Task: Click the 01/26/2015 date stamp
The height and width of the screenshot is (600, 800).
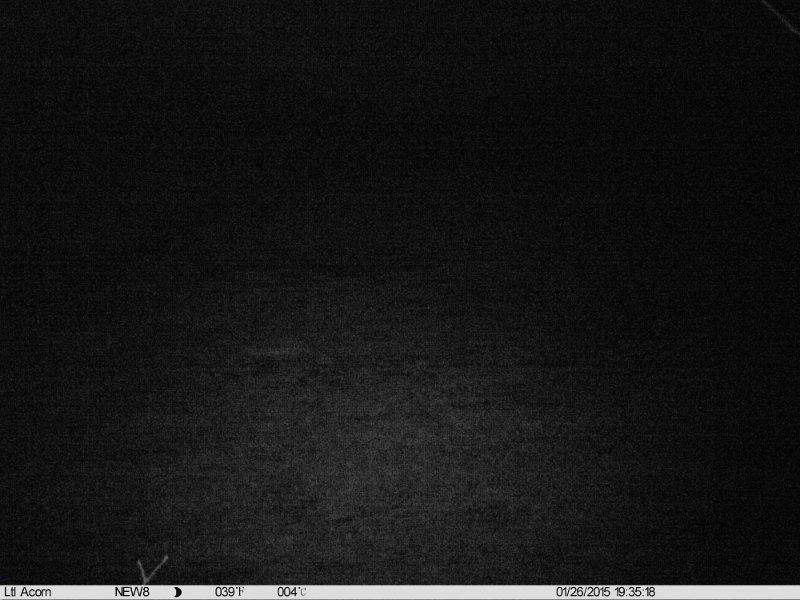Action: 585,592
